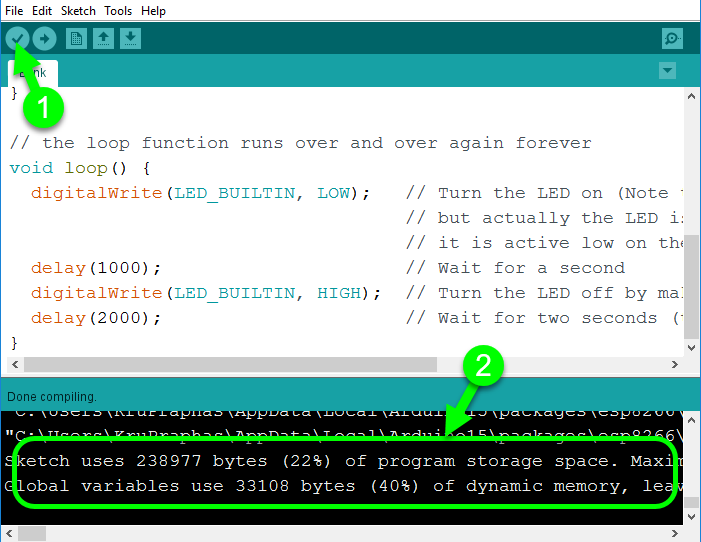The height and width of the screenshot is (542, 701).
Task: Click the console horizontal scrollbar thumb
Action: [32, 534]
